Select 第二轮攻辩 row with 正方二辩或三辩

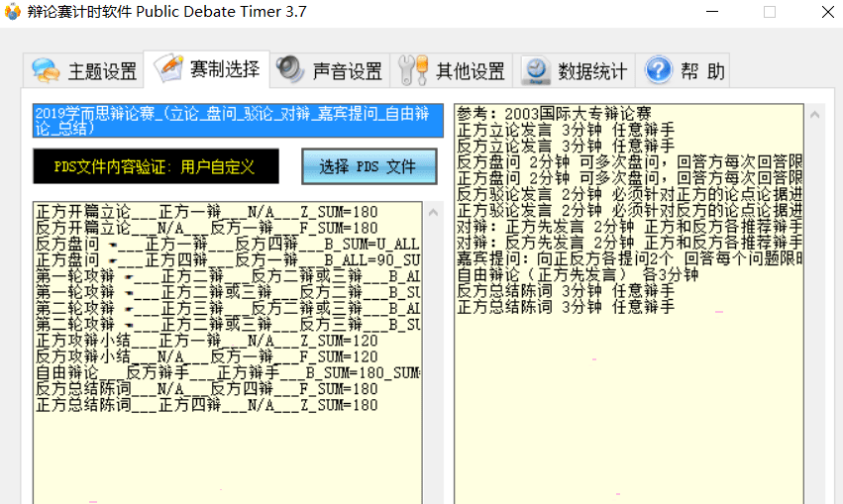pos(228,325)
